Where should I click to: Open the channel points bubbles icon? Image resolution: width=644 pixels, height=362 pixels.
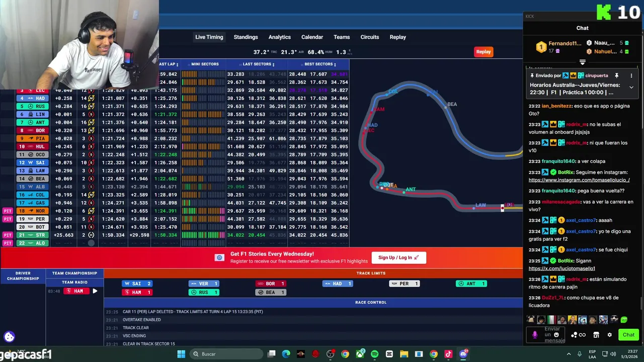[574, 335]
